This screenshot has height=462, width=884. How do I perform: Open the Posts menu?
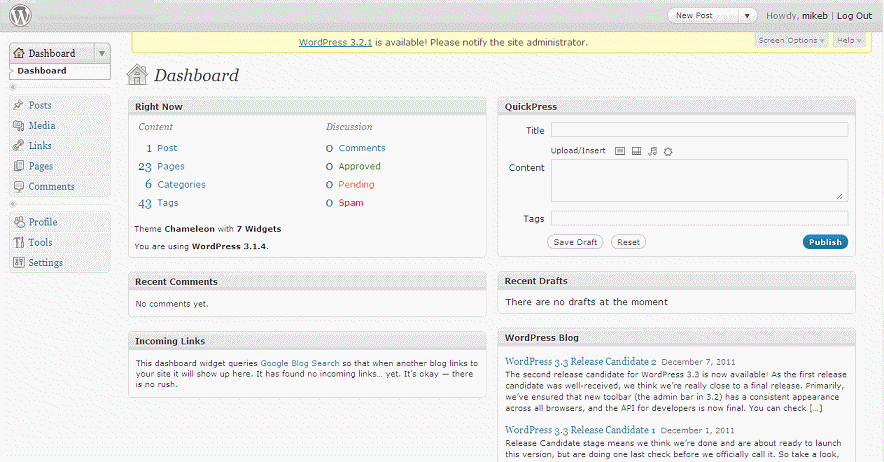click(40, 105)
